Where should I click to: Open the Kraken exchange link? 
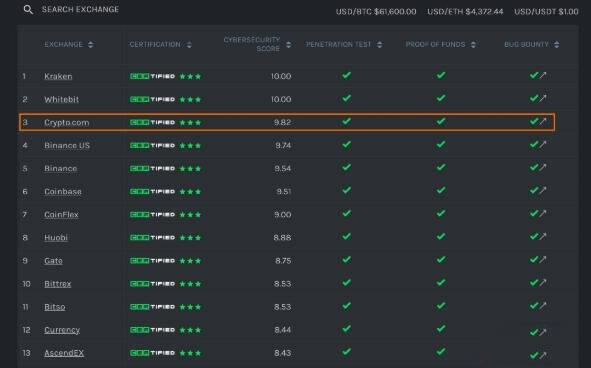point(58,76)
